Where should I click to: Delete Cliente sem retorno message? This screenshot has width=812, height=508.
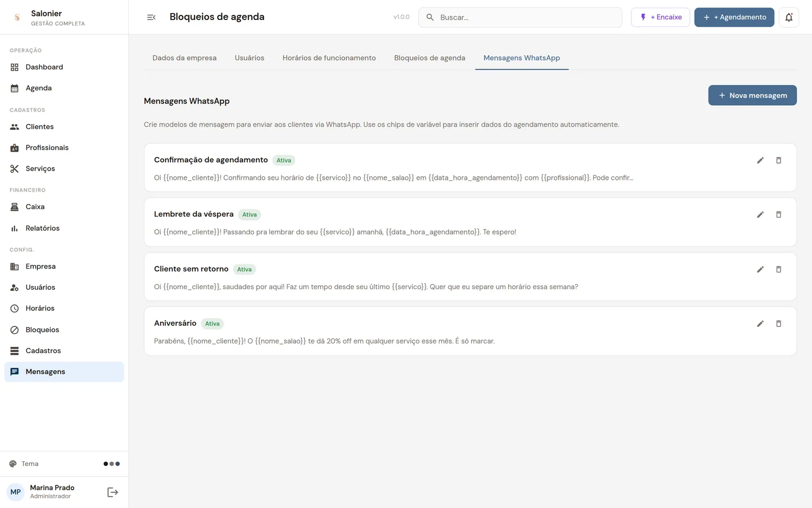(x=778, y=269)
